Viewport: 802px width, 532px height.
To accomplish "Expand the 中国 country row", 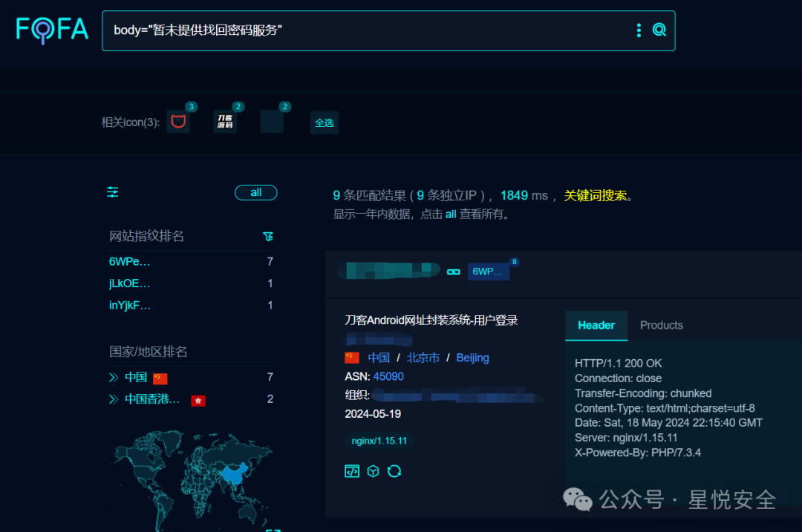I will (x=114, y=378).
